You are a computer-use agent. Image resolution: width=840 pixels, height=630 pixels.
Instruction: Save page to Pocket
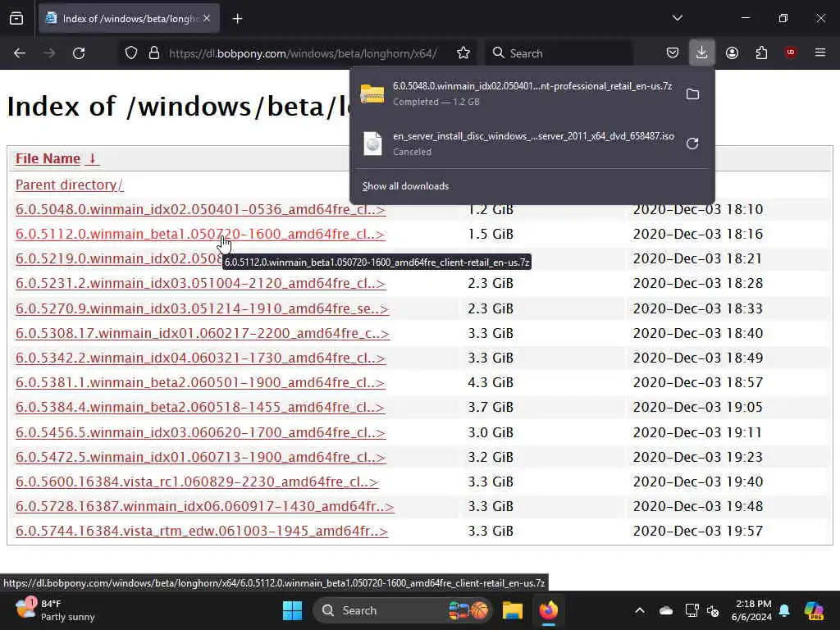(673, 53)
